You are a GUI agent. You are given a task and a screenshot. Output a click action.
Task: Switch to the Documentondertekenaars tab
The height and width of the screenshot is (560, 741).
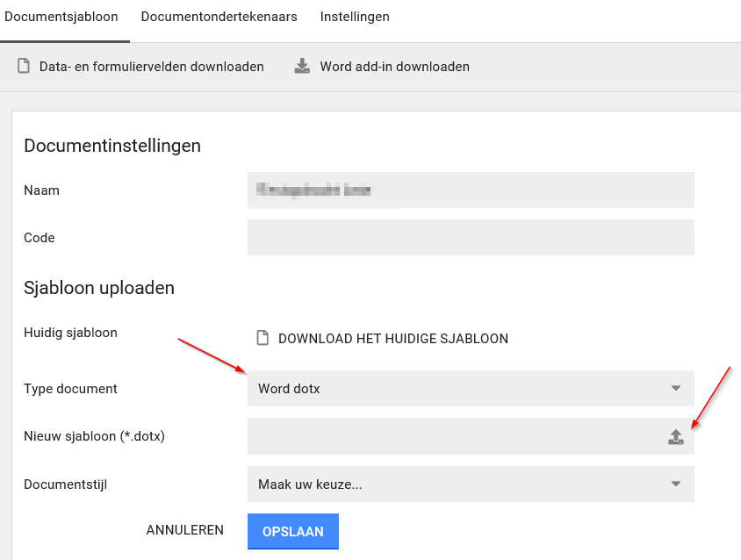click(219, 17)
